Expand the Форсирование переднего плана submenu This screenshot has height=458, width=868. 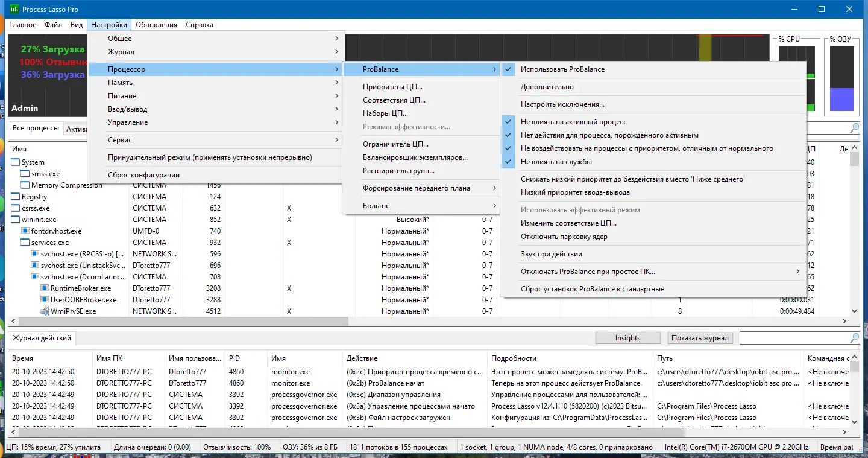coord(416,188)
